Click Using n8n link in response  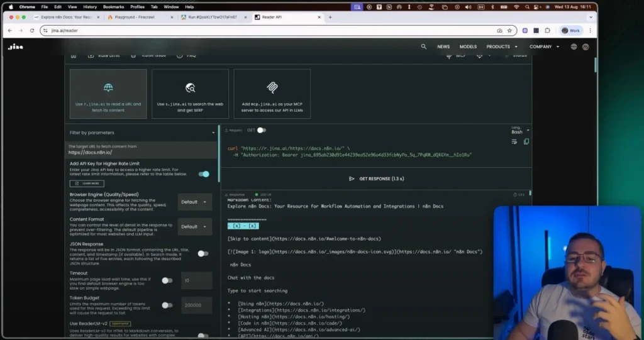coord(281,304)
